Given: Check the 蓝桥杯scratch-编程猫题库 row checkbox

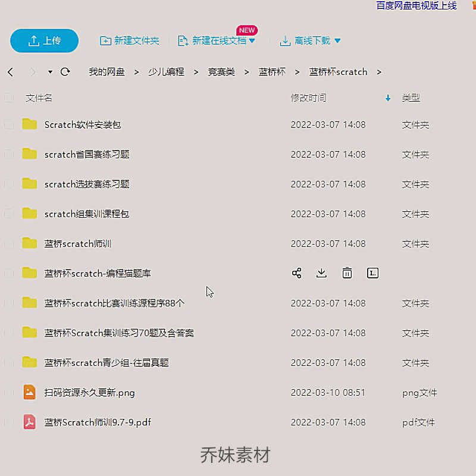Looking at the screenshot, I should coord(9,274).
